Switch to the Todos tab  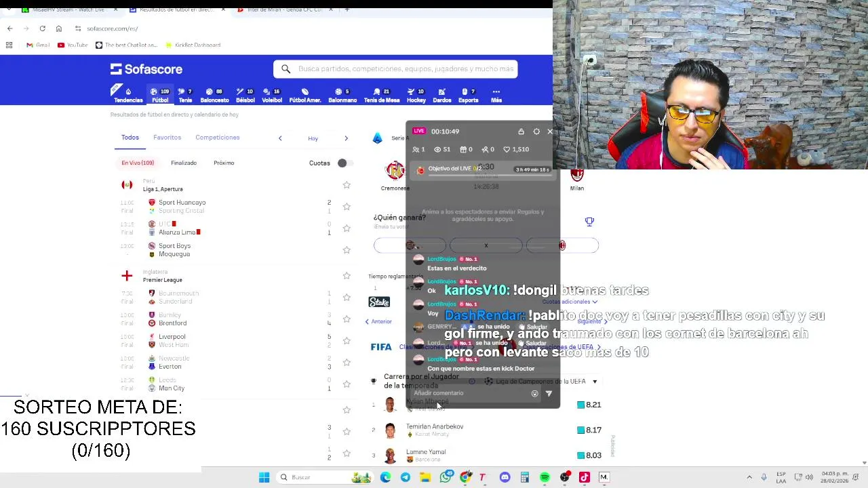tap(130, 138)
